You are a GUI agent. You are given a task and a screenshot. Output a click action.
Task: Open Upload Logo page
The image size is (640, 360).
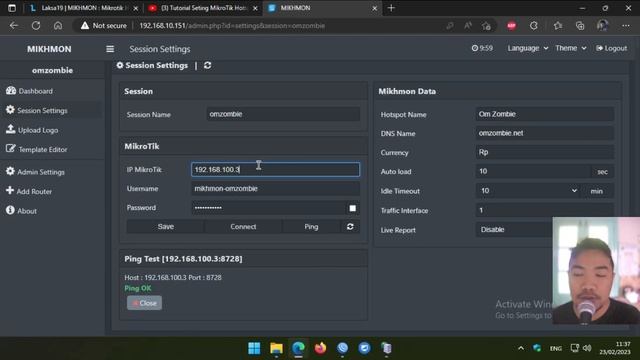pos(32,130)
